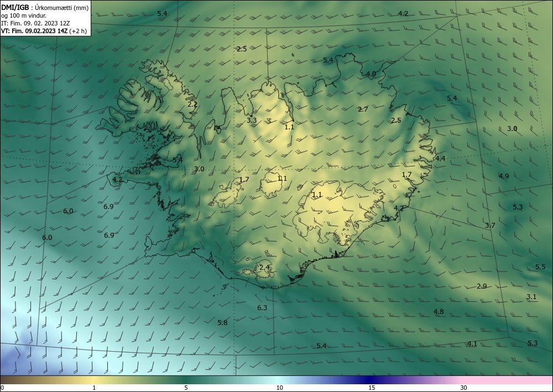This screenshot has width=553, height=392.
Task: Click the map value '4.1' near the bottom right
Action: [x=472, y=344]
